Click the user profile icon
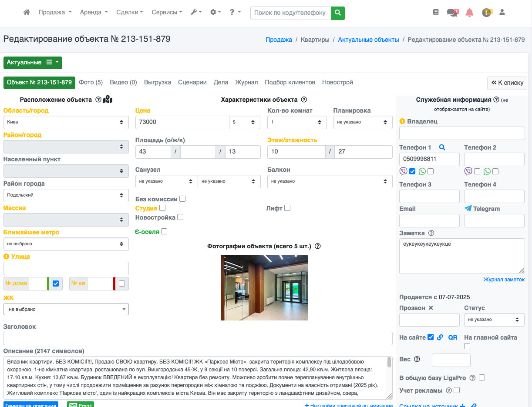 click(502, 13)
